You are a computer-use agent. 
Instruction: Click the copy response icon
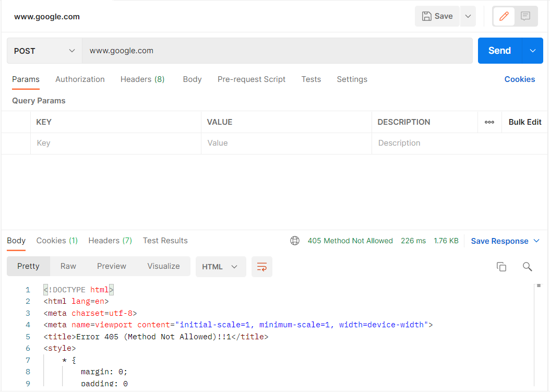[x=501, y=267]
